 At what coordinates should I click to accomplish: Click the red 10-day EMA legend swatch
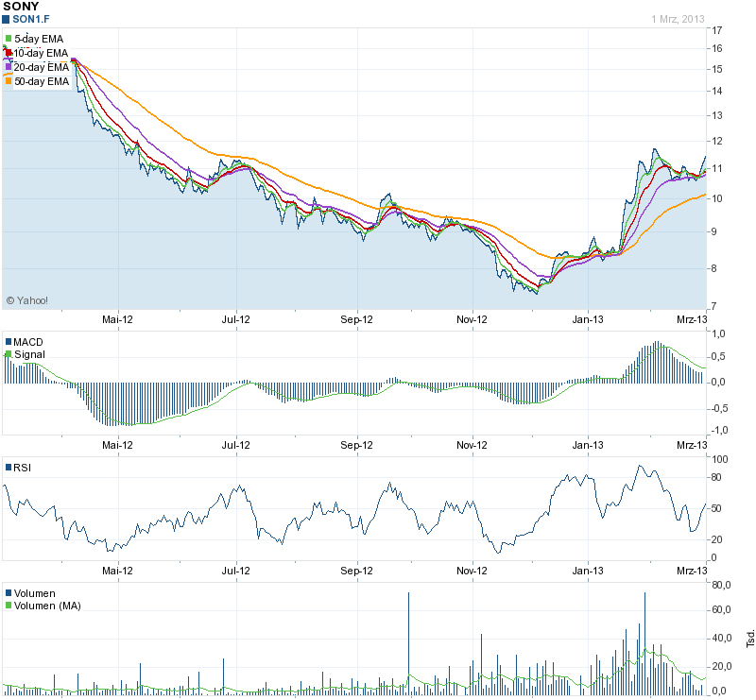coord(9,53)
